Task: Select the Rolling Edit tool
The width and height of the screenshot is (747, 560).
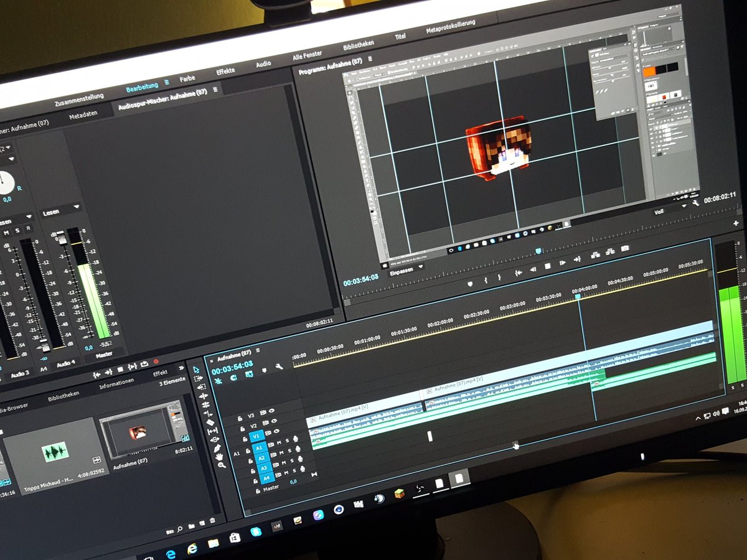Action: 205,405
